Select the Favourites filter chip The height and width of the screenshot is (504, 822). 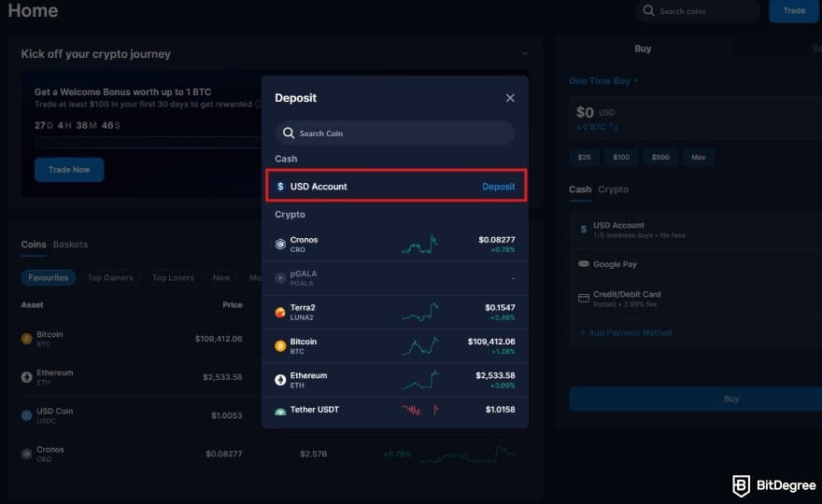(x=49, y=278)
